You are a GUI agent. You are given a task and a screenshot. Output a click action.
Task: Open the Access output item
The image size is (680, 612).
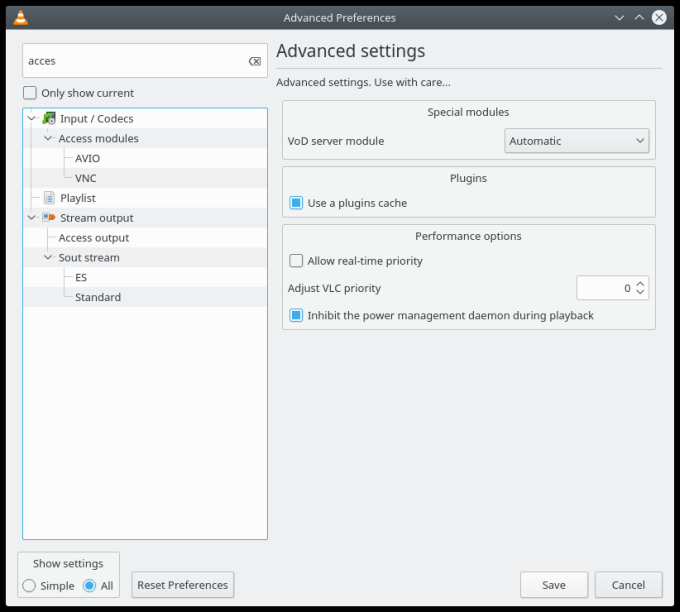pyautogui.click(x=93, y=238)
